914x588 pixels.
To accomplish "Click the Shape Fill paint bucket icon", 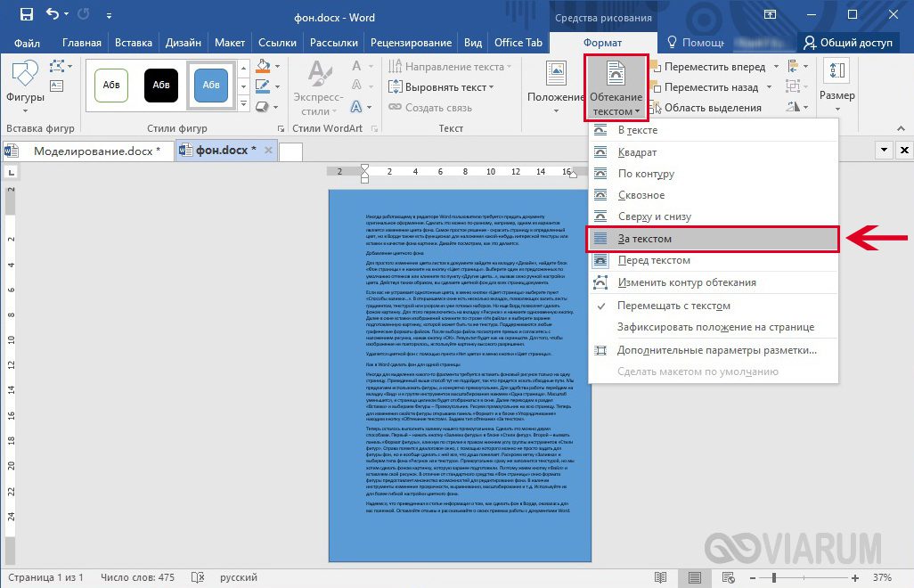I will (264, 67).
